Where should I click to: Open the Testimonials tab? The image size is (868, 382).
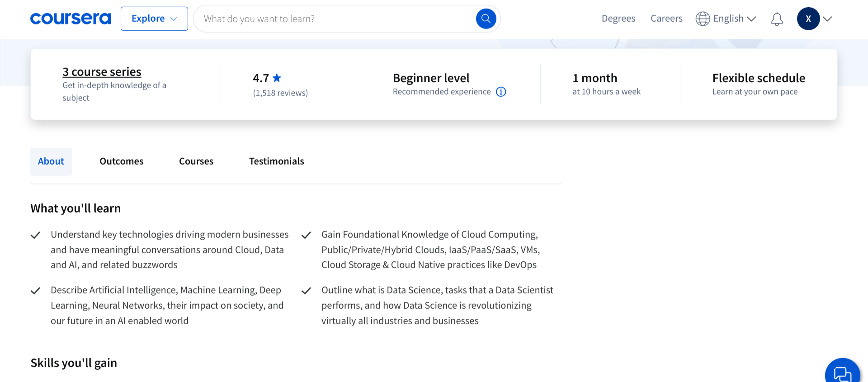pyautogui.click(x=276, y=161)
